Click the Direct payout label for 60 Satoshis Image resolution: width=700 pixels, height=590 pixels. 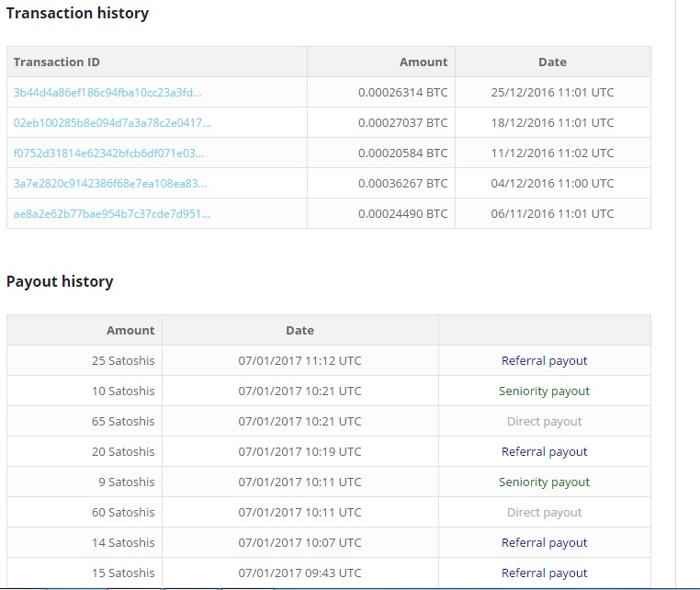point(544,513)
